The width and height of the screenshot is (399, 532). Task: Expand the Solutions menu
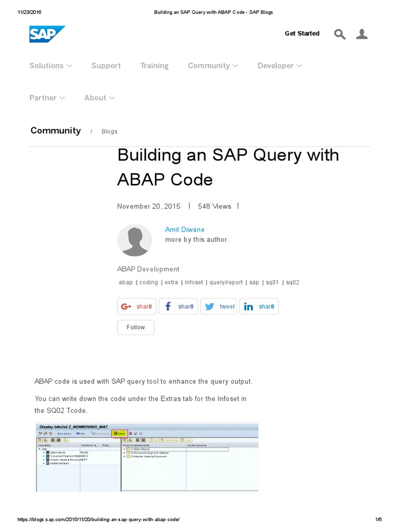[50, 65]
